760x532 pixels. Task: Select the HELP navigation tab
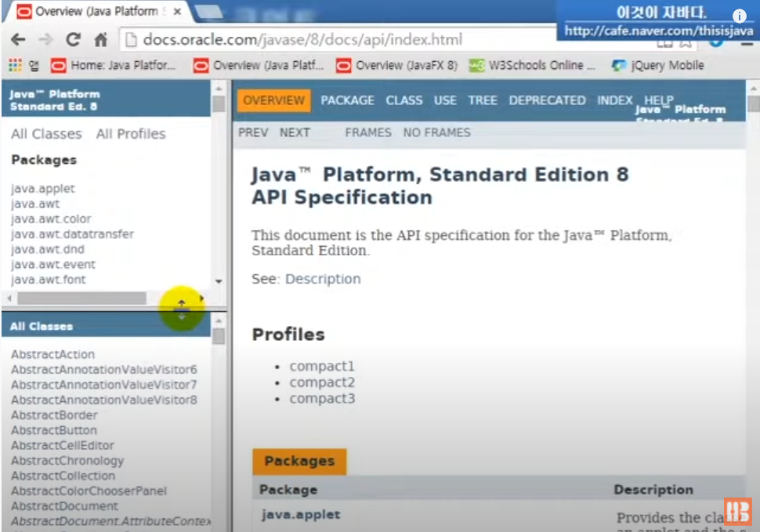(658, 100)
